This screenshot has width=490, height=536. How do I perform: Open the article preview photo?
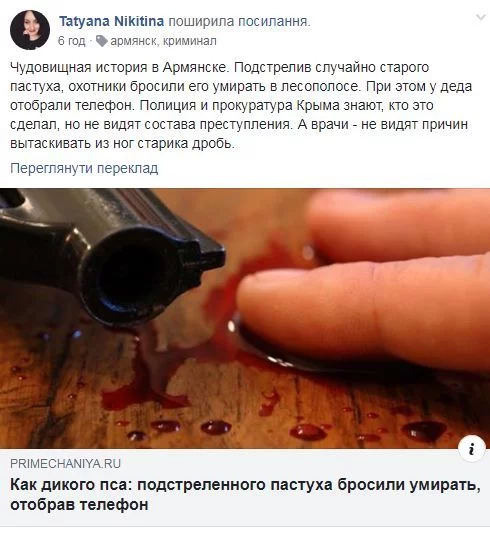point(245,318)
